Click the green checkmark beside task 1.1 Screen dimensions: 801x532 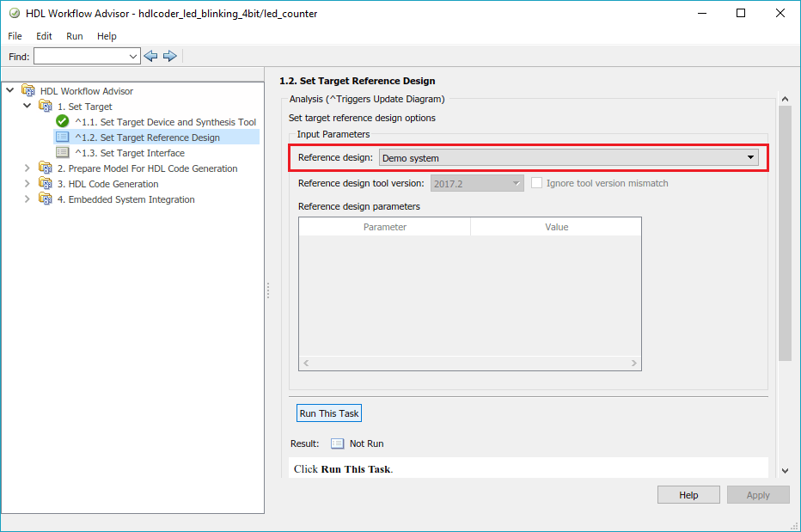(x=62, y=122)
